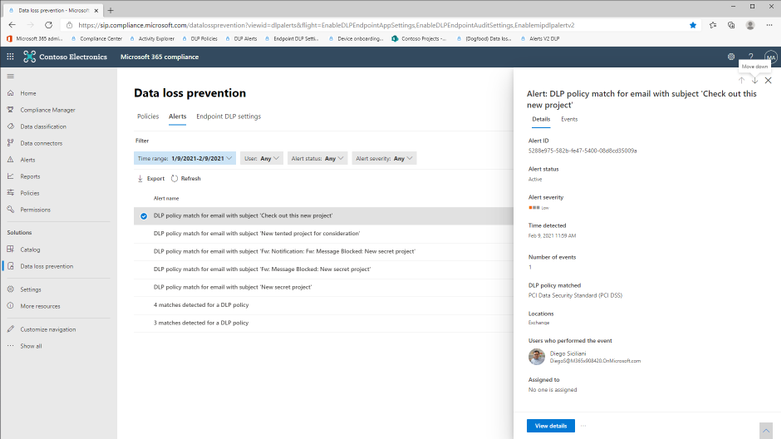Click the Refresh icon above alert list

click(175, 179)
